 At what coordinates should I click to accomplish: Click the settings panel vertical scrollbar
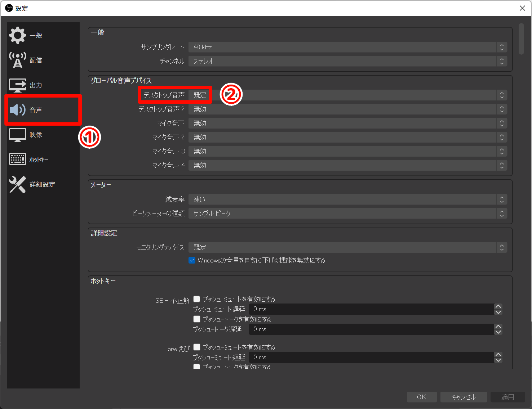(521, 39)
